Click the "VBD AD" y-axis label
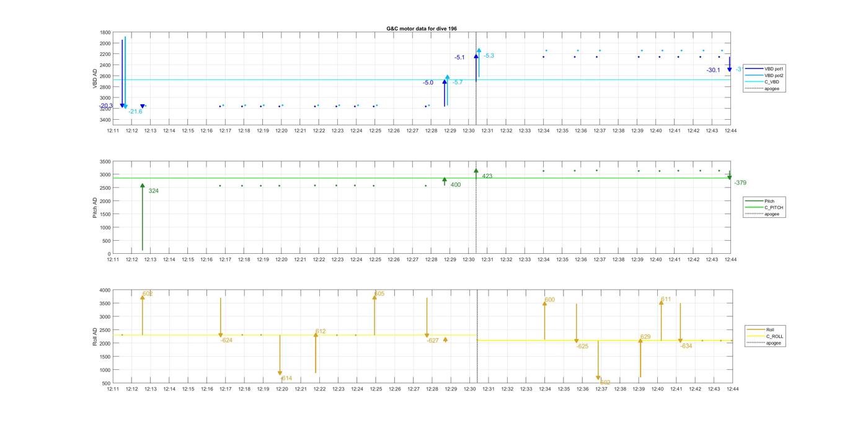 (x=95, y=79)
